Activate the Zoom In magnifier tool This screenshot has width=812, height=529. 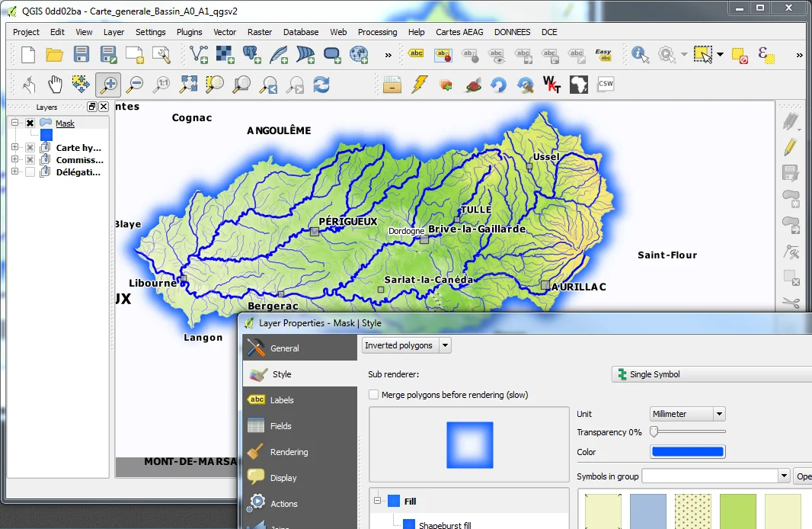click(x=108, y=85)
